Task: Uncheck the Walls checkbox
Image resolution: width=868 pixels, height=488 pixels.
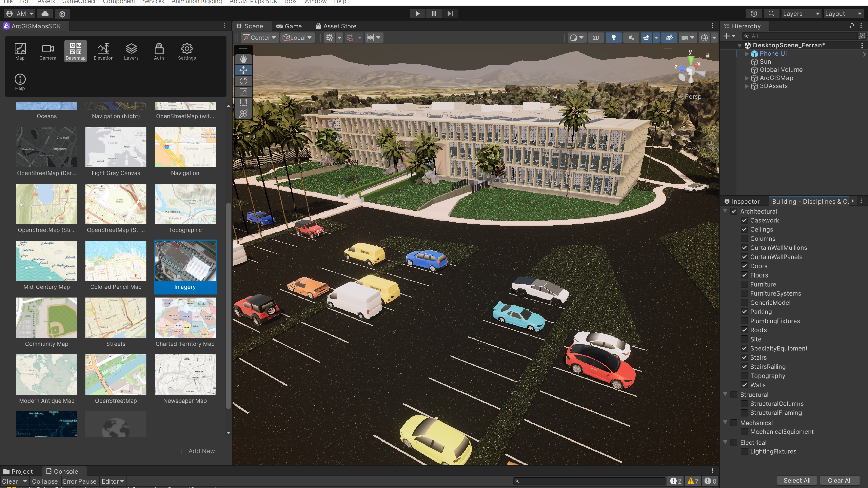Action: pyautogui.click(x=744, y=385)
